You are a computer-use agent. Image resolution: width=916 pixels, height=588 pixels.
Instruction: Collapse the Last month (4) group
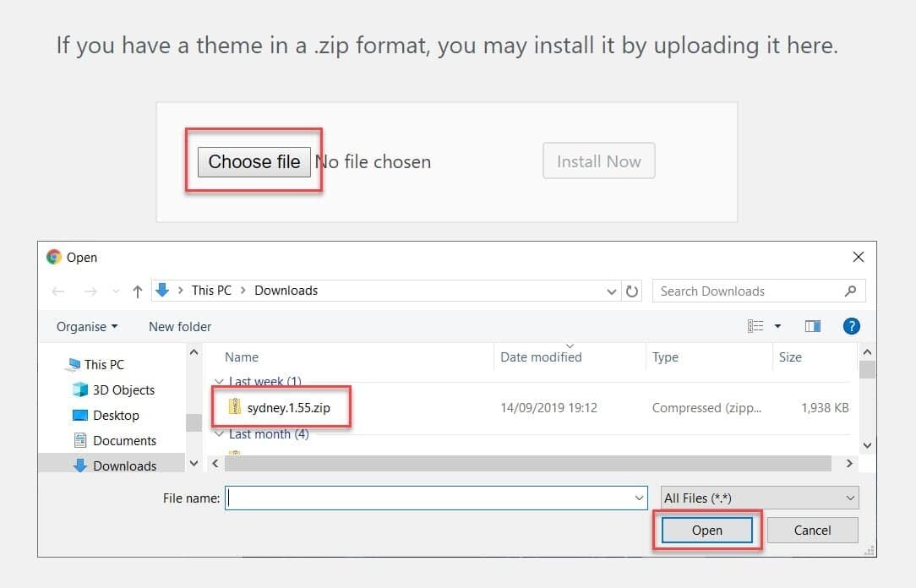click(220, 434)
